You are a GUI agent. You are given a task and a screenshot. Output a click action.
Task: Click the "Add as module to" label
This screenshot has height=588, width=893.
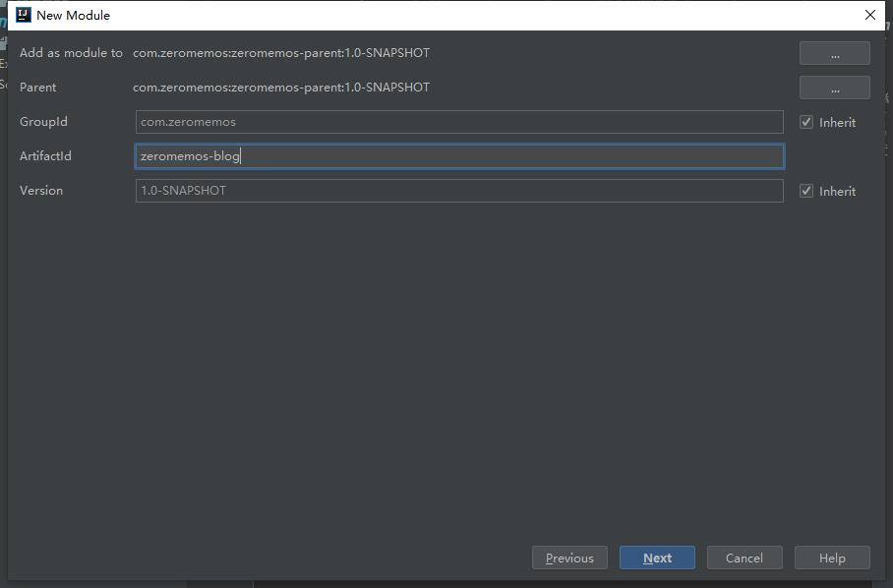[71, 53]
